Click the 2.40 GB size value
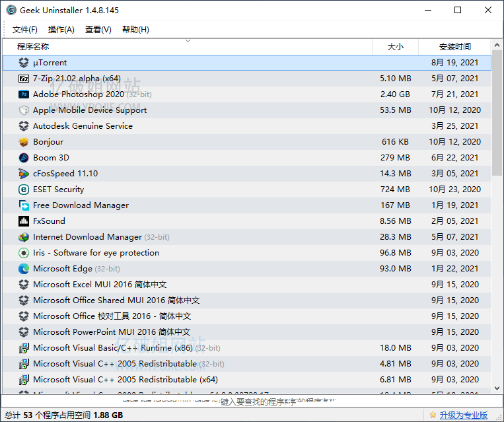 [395, 94]
